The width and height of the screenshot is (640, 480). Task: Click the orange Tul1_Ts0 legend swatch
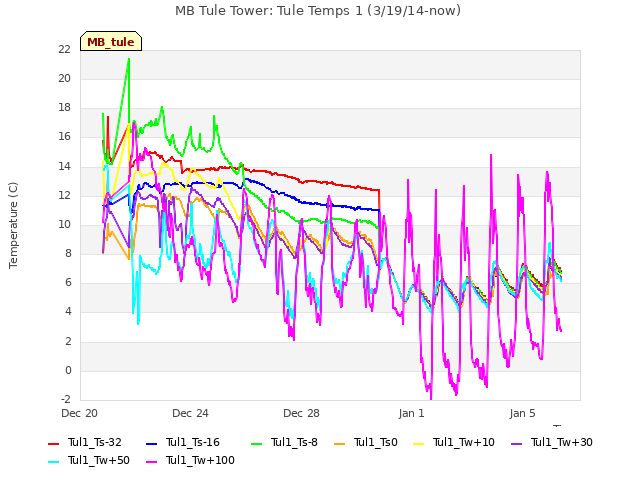pos(340,444)
